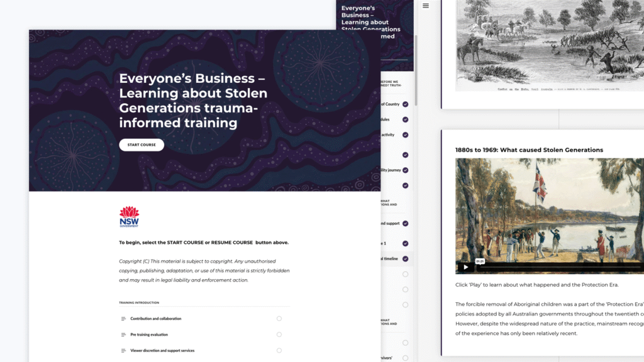Image resolution: width=644 pixels, height=362 pixels.
Task: Toggle Viewer discretion and support services completion circle
Action: coord(279,351)
